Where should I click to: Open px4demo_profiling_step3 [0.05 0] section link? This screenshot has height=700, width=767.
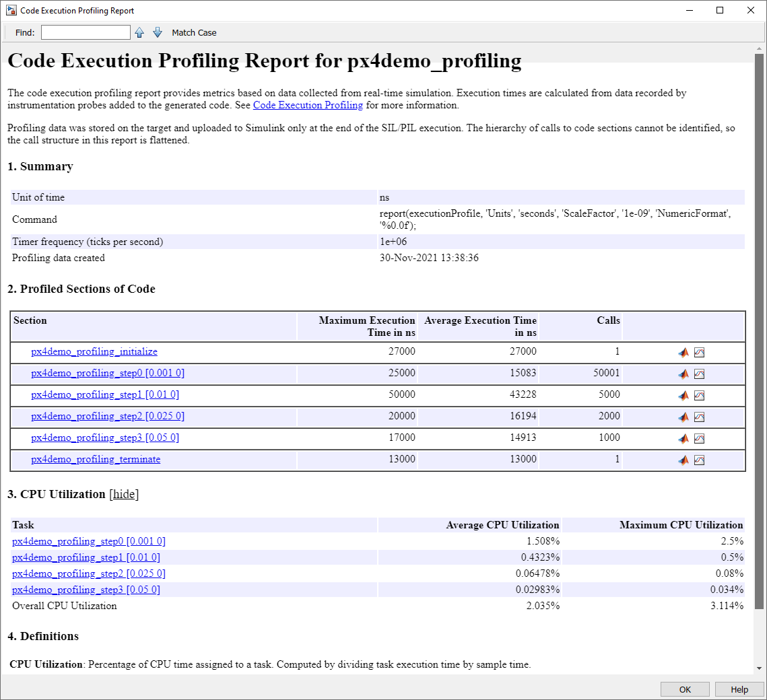click(x=104, y=438)
